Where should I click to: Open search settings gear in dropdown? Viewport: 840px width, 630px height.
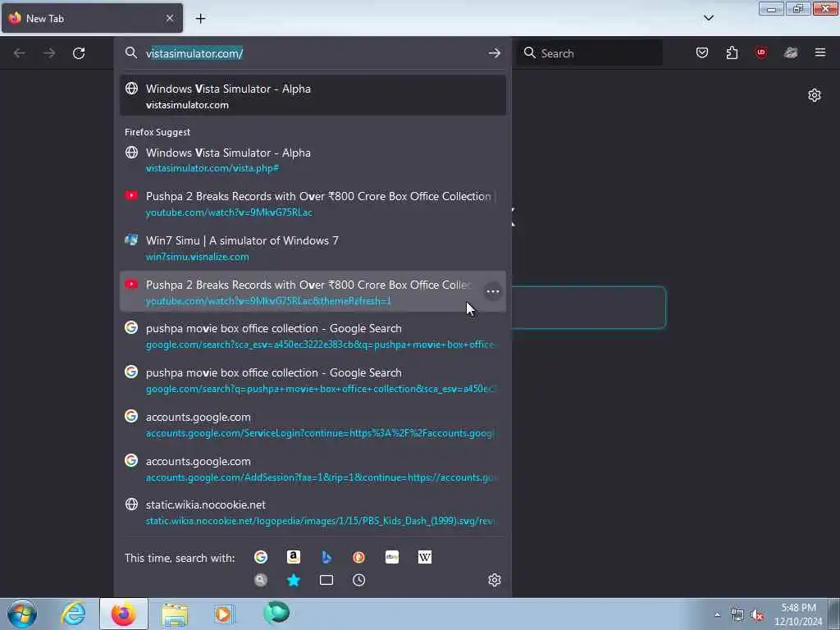coord(495,580)
